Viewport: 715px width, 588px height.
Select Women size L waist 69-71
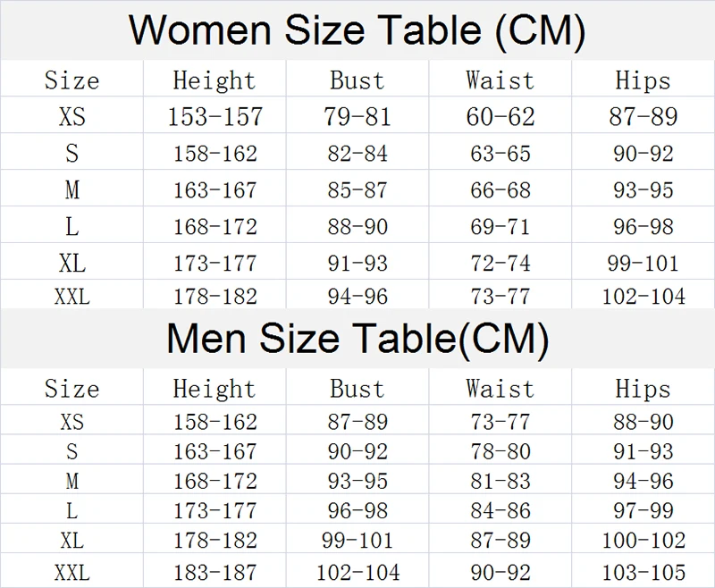click(500, 227)
